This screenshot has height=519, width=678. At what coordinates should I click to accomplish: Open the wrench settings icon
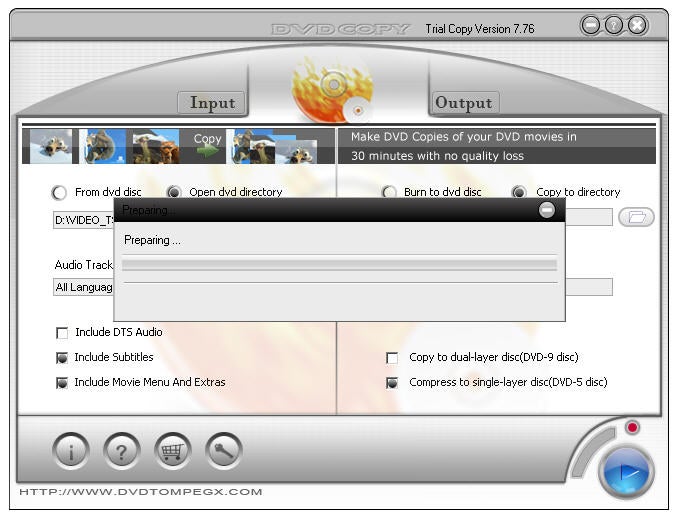pos(224,451)
